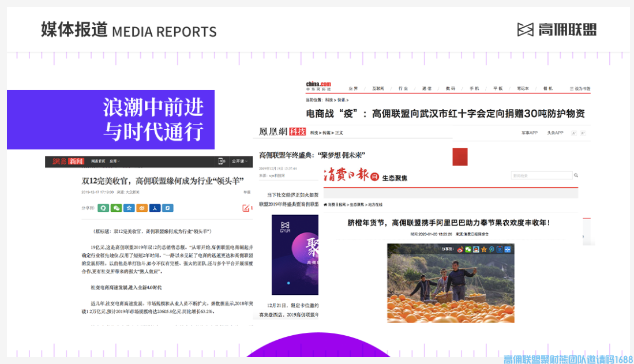Open the 手机 tab on china.com
This screenshot has height=364, width=634.
point(474,88)
